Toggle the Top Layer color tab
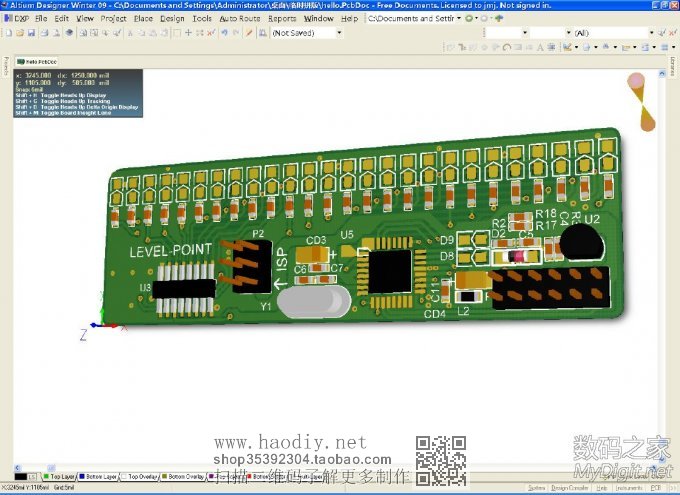680x495 pixels. point(59,477)
